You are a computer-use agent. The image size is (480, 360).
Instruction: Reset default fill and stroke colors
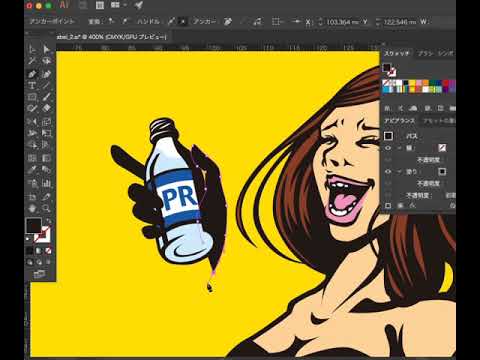[x=28, y=239]
